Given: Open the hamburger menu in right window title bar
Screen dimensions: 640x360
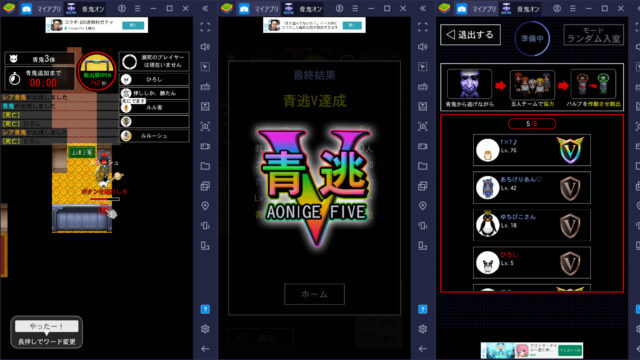Looking at the screenshot, I should click(573, 9).
